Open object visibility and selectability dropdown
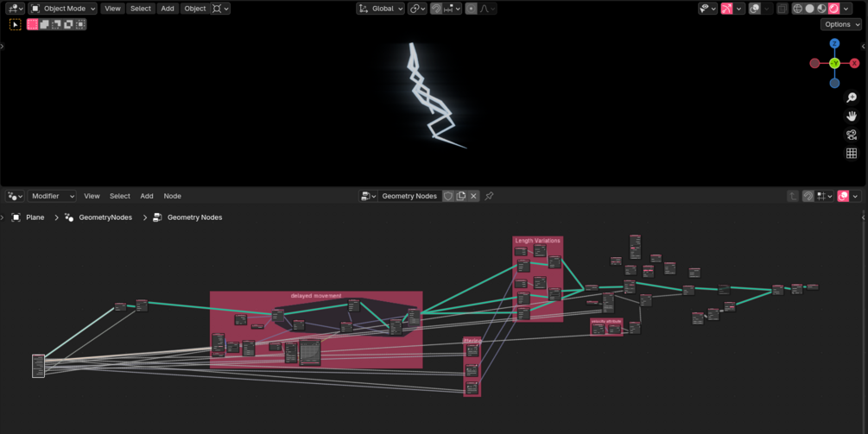The height and width of the screenshot is (434, 868). [x=707, y=9]
